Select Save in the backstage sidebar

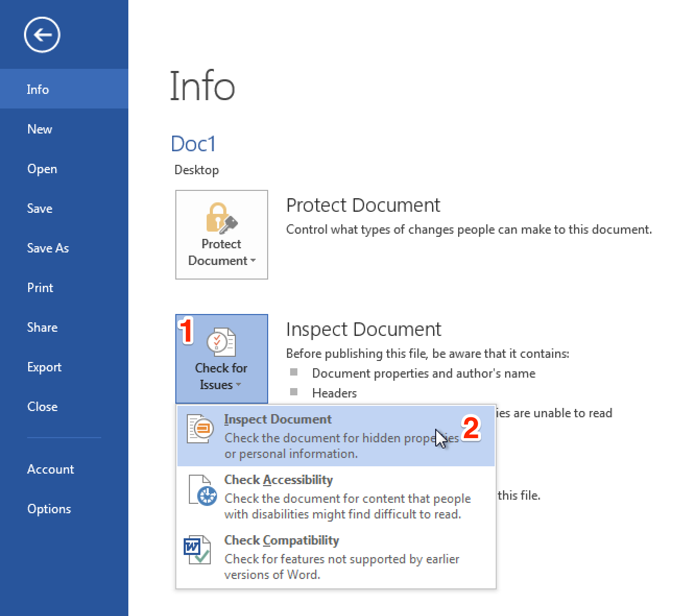coord(40,209)
